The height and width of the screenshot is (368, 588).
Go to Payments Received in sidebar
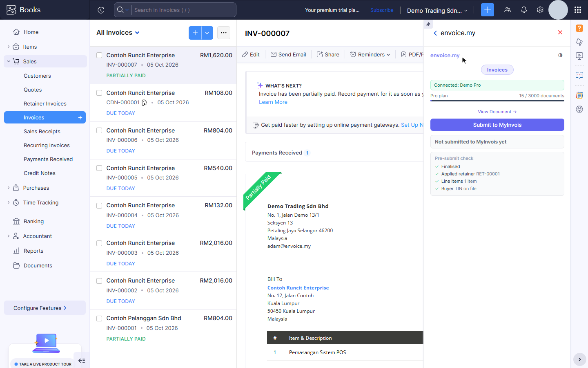click(x=48, y=159)
